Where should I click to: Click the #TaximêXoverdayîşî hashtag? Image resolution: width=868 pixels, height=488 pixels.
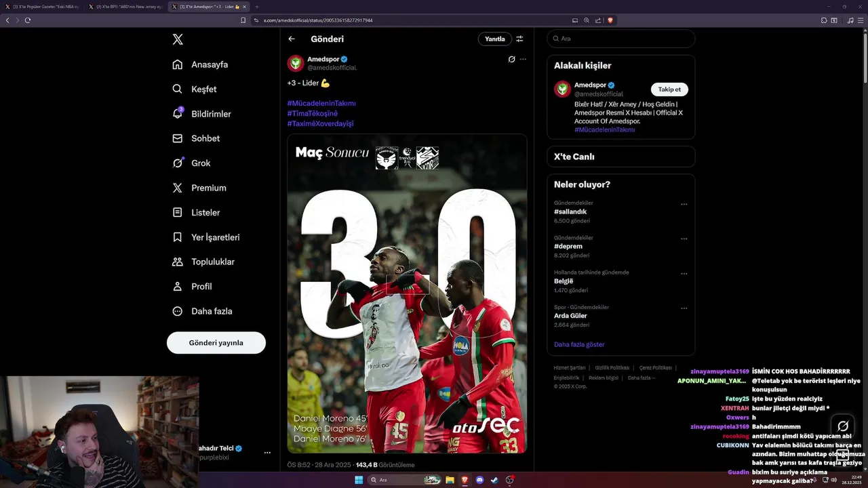click(321, 123)
